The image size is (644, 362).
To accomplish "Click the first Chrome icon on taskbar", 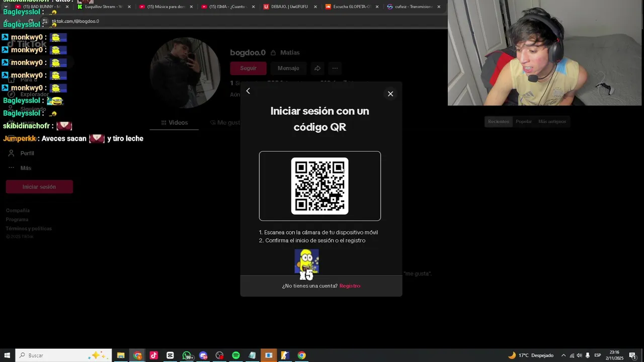I will click(137, 355).
